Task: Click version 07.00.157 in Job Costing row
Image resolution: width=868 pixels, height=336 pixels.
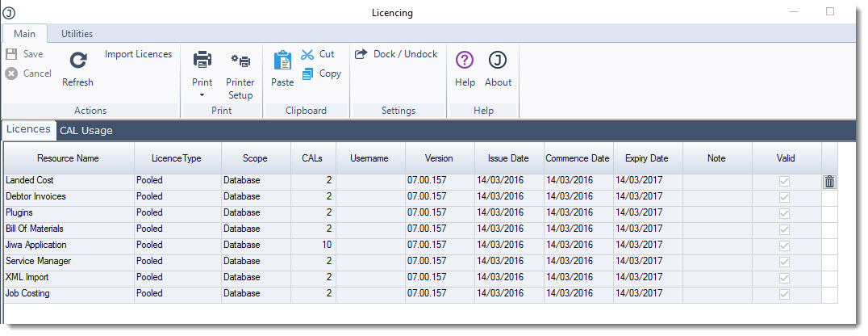Action: (440, 294)
